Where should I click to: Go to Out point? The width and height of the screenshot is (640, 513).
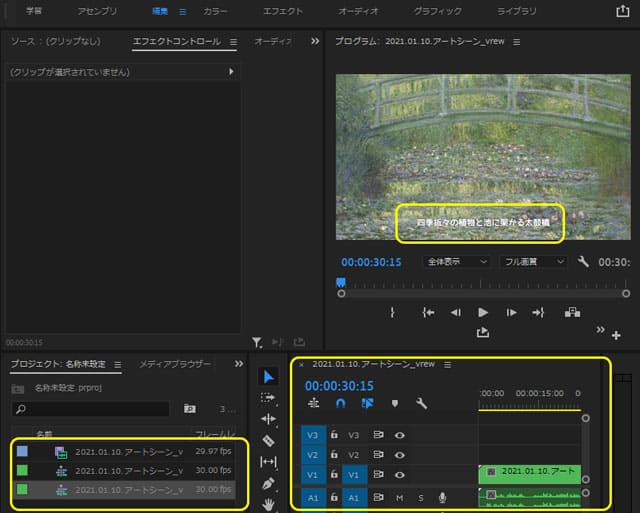[x=538, y=313]
